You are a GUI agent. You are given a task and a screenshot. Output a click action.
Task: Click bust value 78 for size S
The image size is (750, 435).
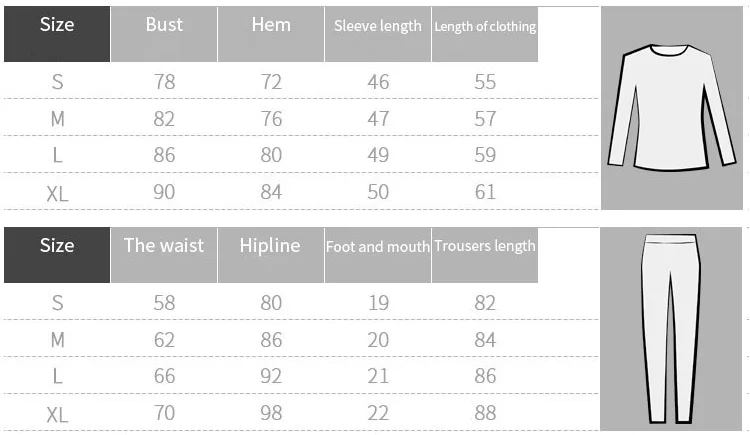pos(165,82)
